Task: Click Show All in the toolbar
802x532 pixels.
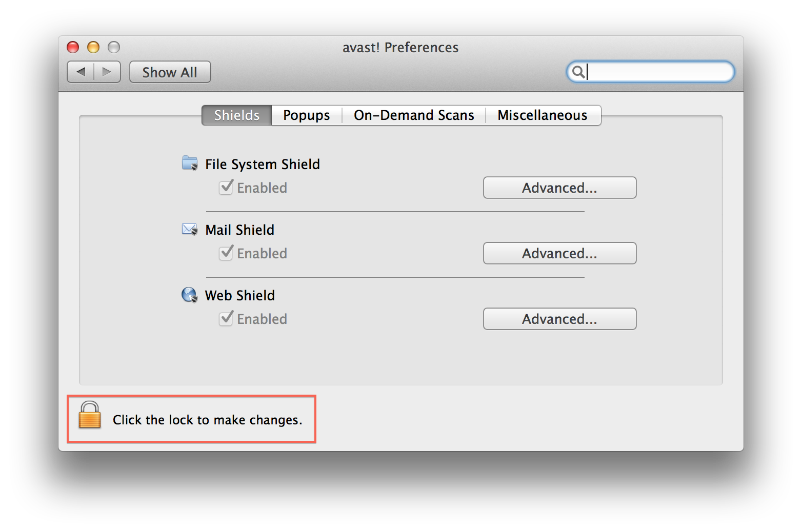Action: [170, 72]
